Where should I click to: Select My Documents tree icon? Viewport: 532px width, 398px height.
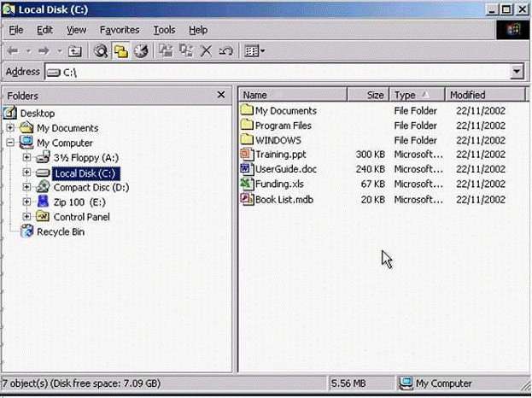[26, 127]
